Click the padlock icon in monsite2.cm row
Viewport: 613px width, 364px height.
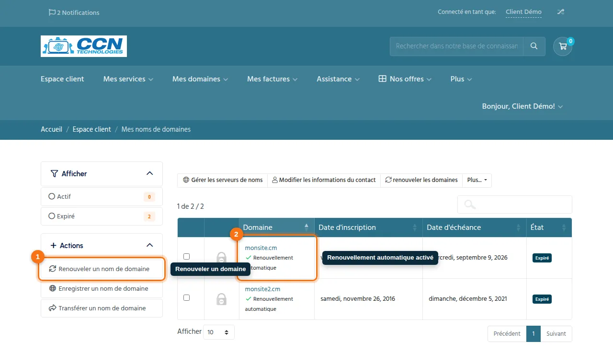(x=221, y=299)
